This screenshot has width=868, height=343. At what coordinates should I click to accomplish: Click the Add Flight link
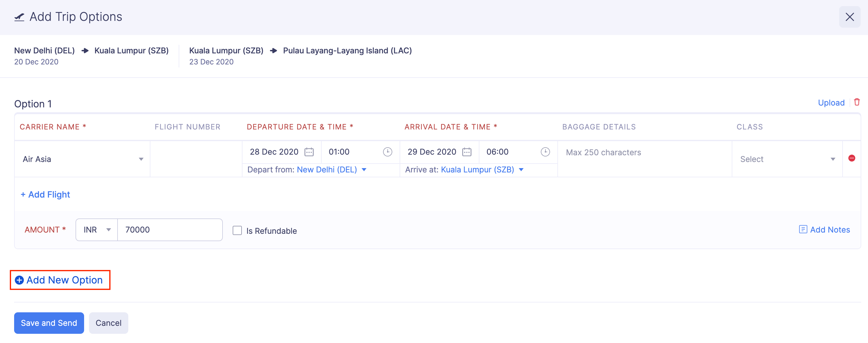45,195
